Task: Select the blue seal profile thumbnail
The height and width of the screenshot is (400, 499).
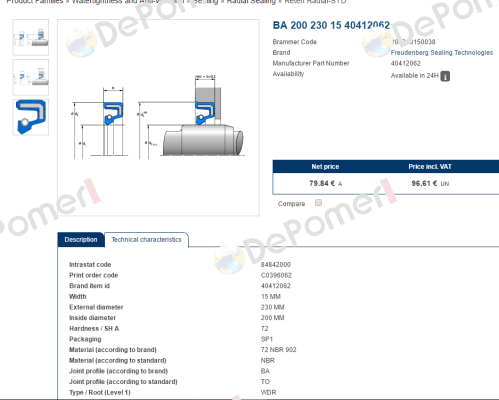Action: pos(31,117)
